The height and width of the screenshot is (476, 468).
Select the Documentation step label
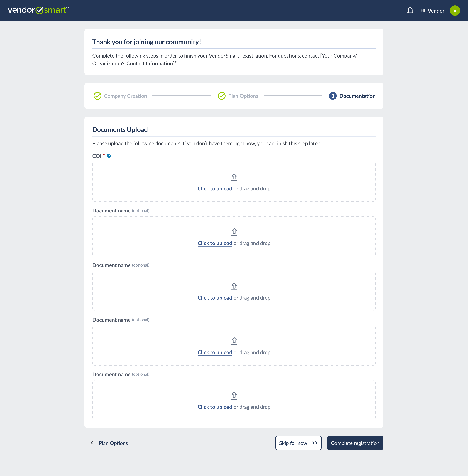[x=357, y=96]
